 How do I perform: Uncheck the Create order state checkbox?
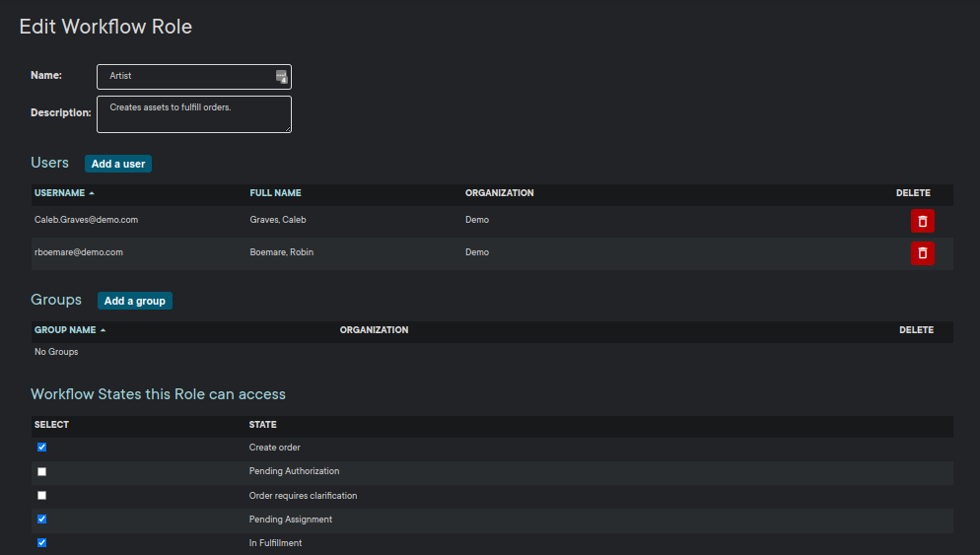coord(41,448)
